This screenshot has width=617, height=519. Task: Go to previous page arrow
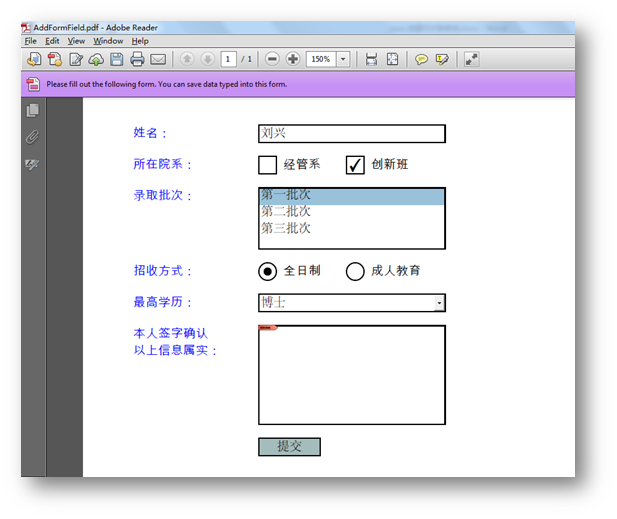(x=187, y=59)
